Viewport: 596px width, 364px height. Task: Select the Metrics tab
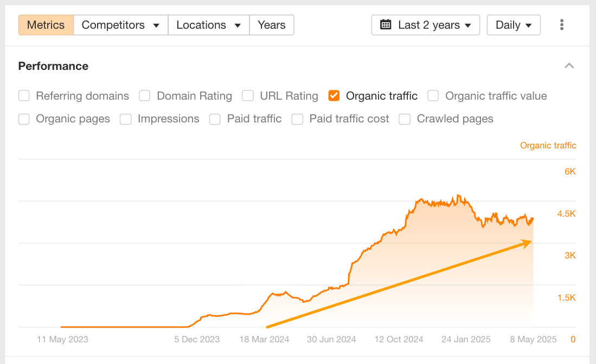(46, 25)
